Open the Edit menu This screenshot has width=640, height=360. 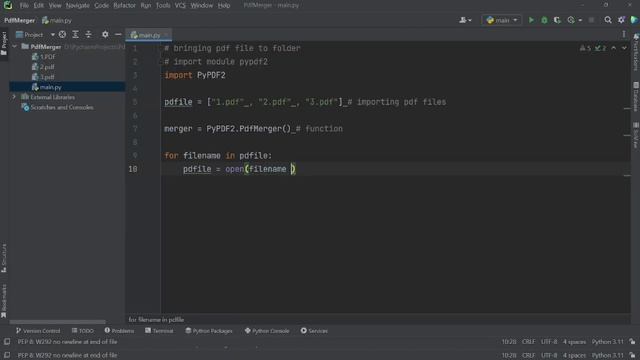(39, 5)
